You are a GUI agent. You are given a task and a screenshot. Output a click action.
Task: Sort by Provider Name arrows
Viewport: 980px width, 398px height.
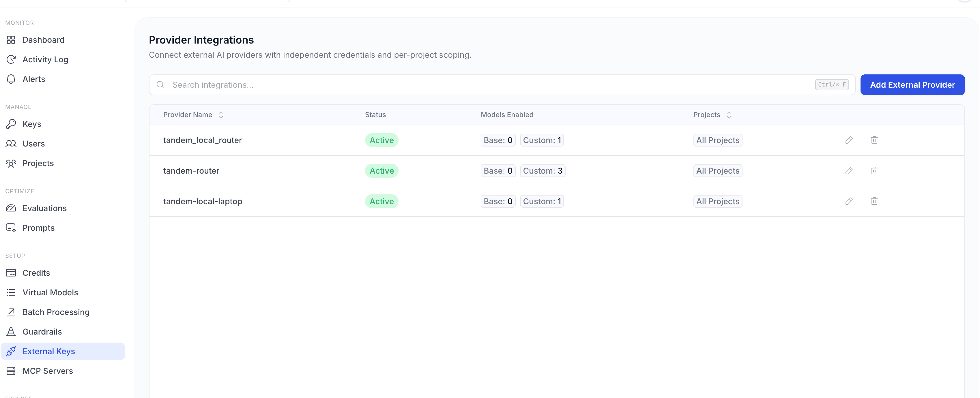coord(221,115)
